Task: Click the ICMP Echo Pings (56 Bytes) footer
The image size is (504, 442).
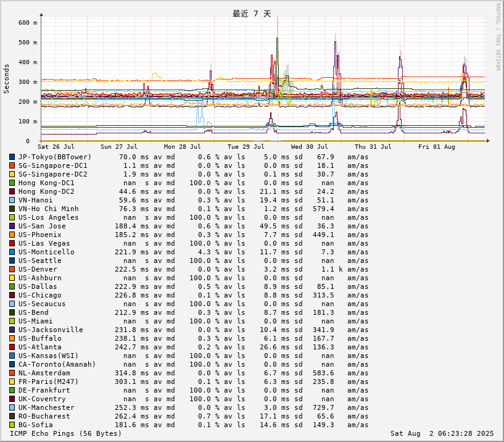Action: [x=66, y=433]
